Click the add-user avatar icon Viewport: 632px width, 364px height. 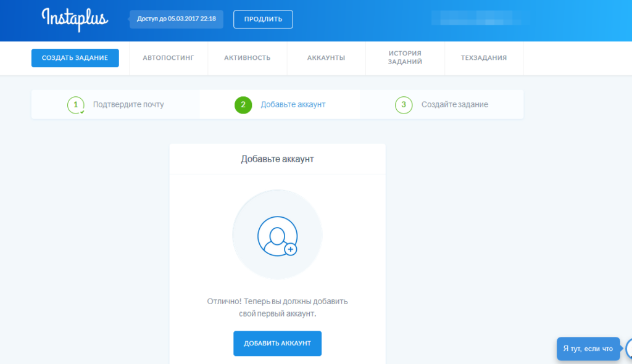[277, 234]
